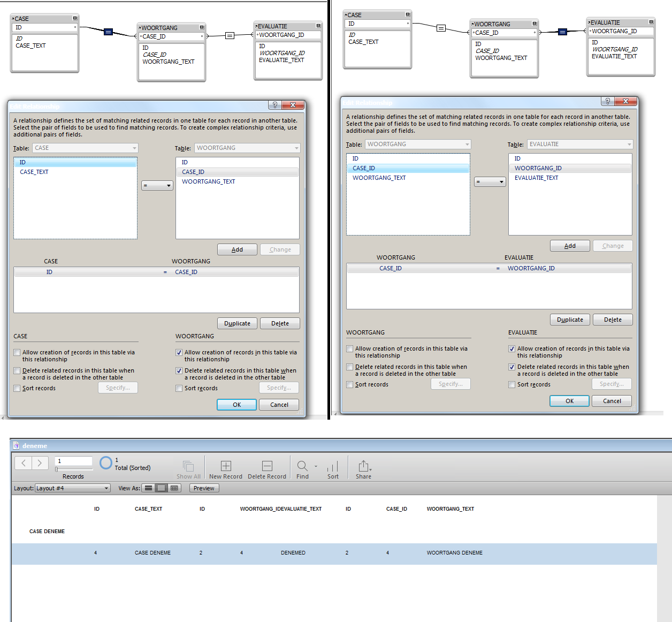
Task: Select the View As Form view icon
Action: pyautogui.click(x=149, y=488)
